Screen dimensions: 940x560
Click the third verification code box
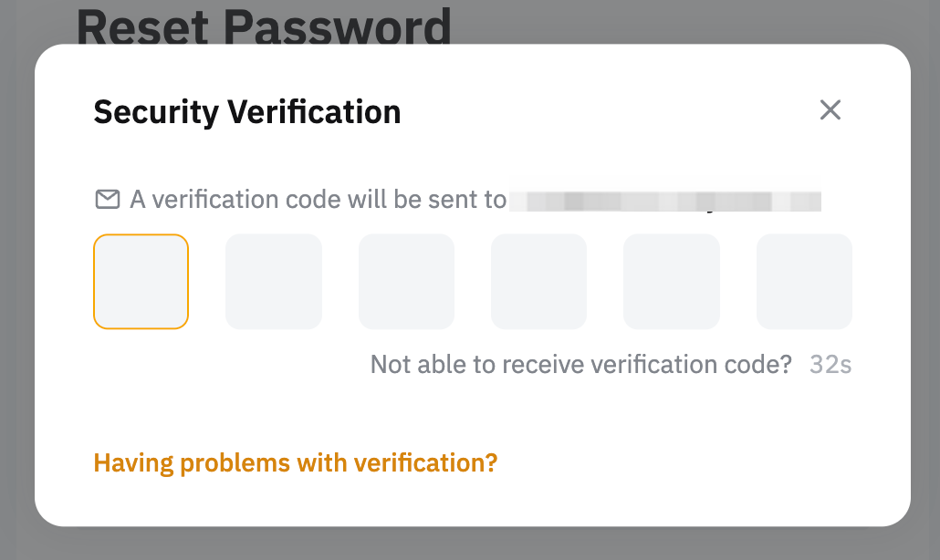click(x=406, y=281)
